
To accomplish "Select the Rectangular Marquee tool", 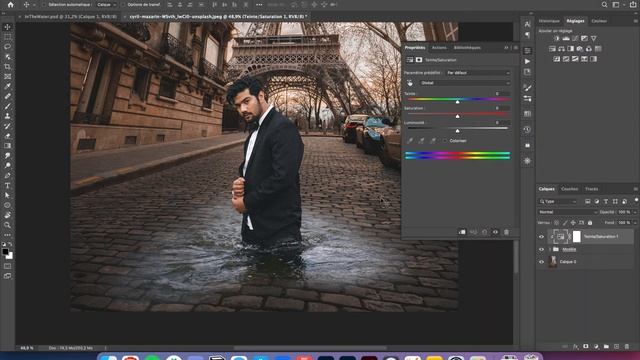I will coord(7,37).
